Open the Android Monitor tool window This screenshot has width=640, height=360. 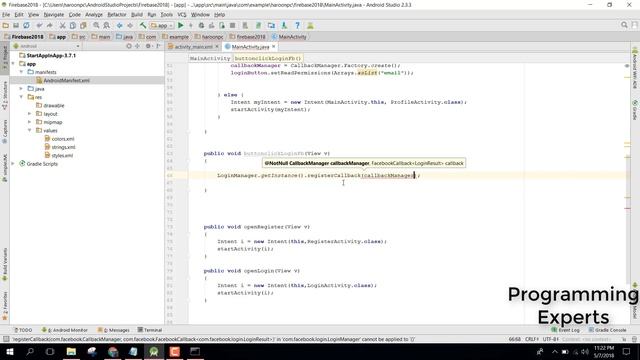coord(64,330)
